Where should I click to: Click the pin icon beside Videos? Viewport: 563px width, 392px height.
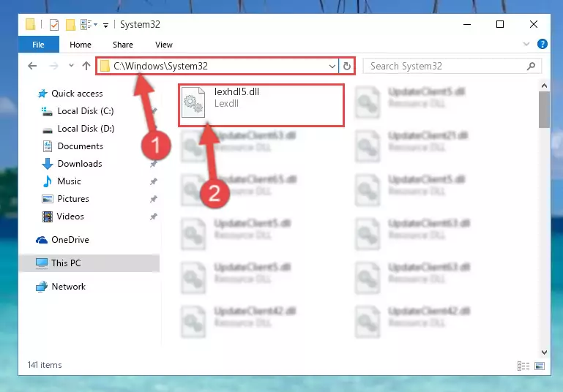[153, 216]
